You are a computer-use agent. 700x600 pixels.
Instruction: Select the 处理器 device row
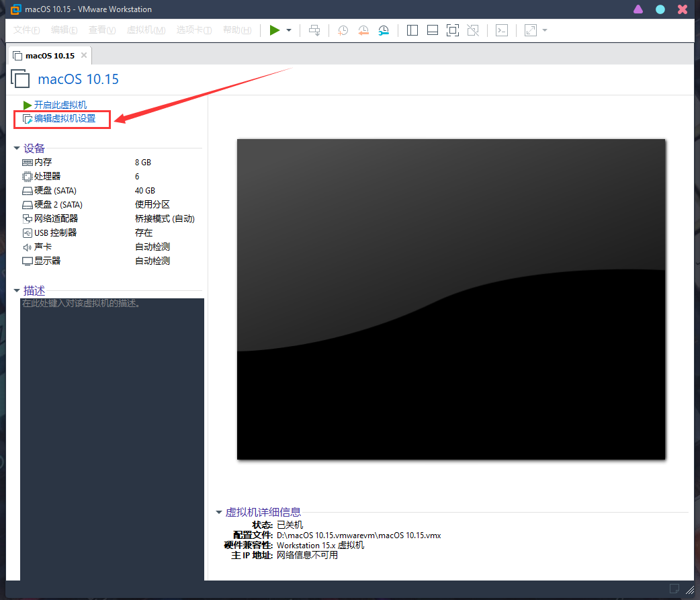pyautogui.click(x=111, y=176)
